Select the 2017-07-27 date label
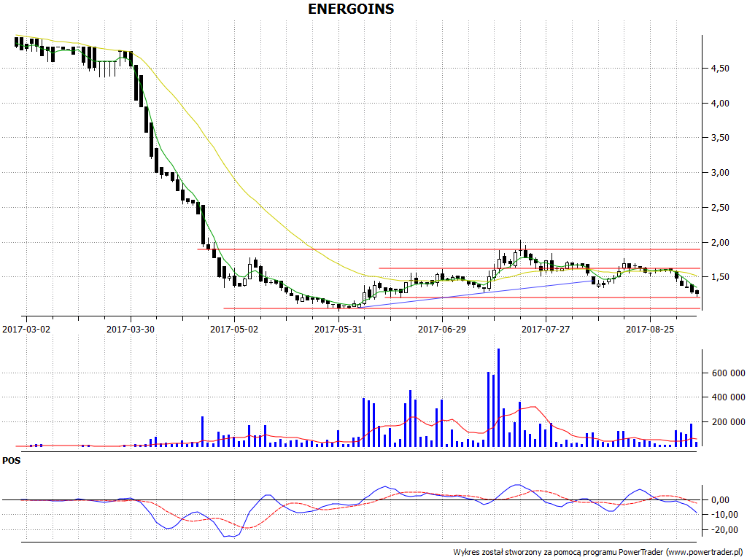 [x=546, y=329]
